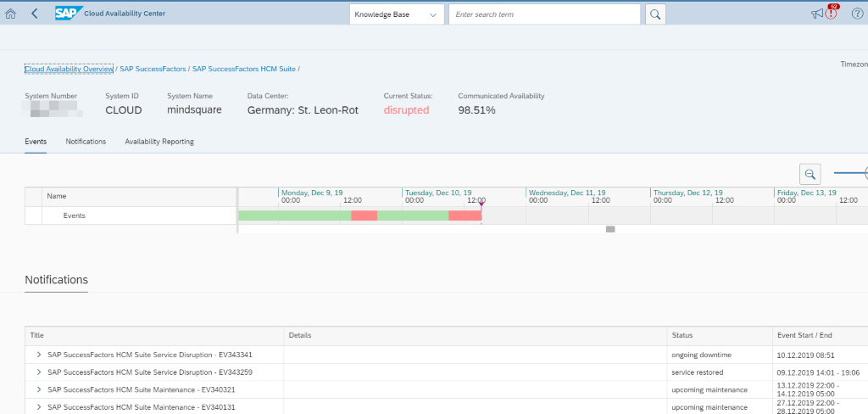Click 'Germany: St. Leon-Rot' data center
Viewport: 868px width, 414px height.
[x=303, y=110]
